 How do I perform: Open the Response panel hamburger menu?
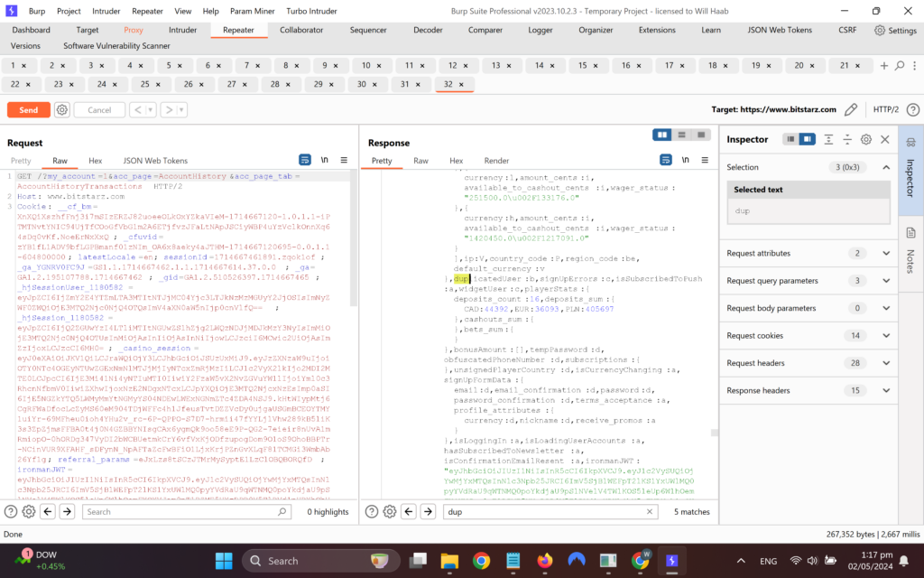click(705, 160)
